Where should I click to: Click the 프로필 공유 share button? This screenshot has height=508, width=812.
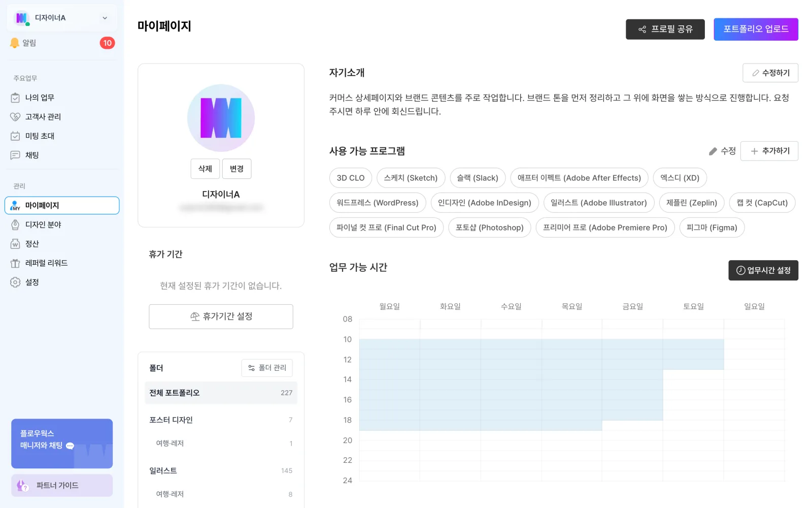tap(665, 29)
